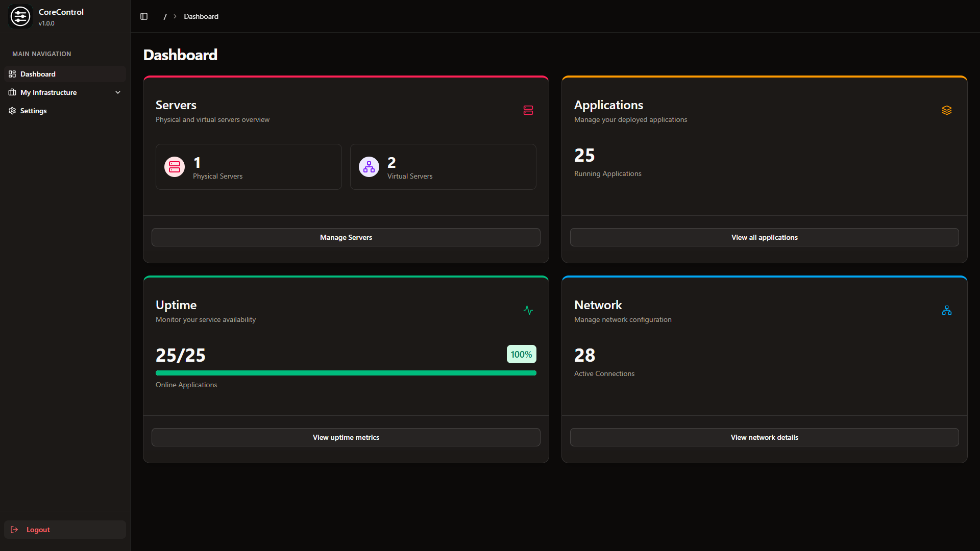980x551 pixels.
Task: Open Dashboard from the breadcrumb
Action: pyautogui.click(x=201, y=16)
